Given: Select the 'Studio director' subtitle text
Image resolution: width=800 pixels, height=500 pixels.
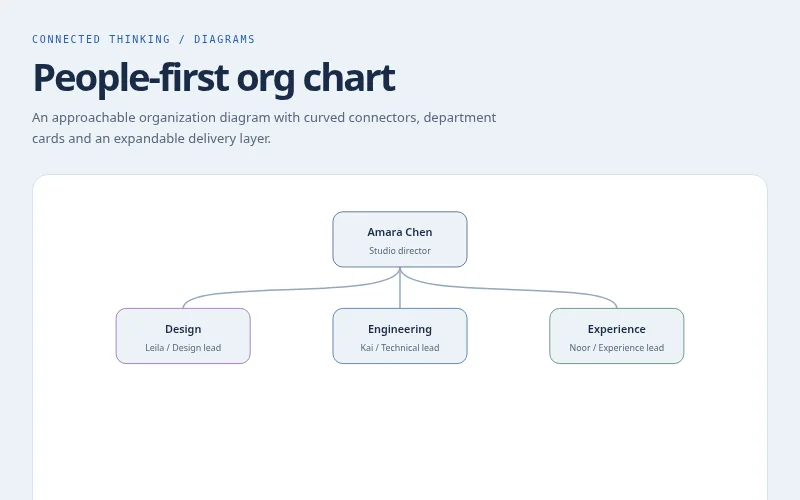Looking at the screenshot, I should tap(399, 251).
